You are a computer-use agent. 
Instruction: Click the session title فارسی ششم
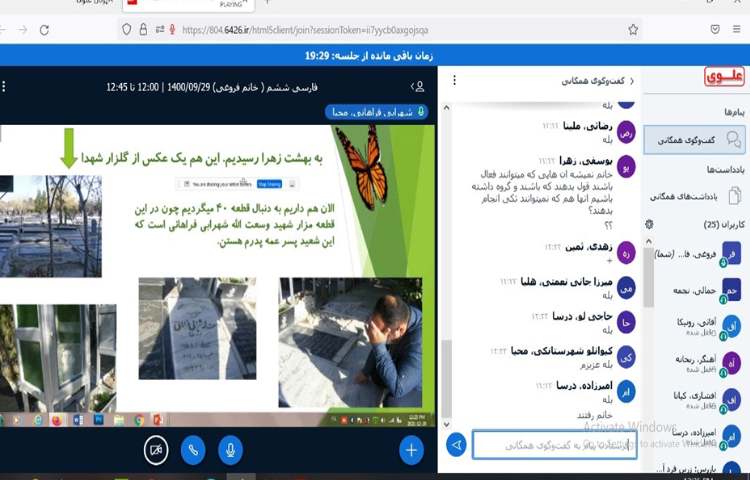click(x=212, y=87)
